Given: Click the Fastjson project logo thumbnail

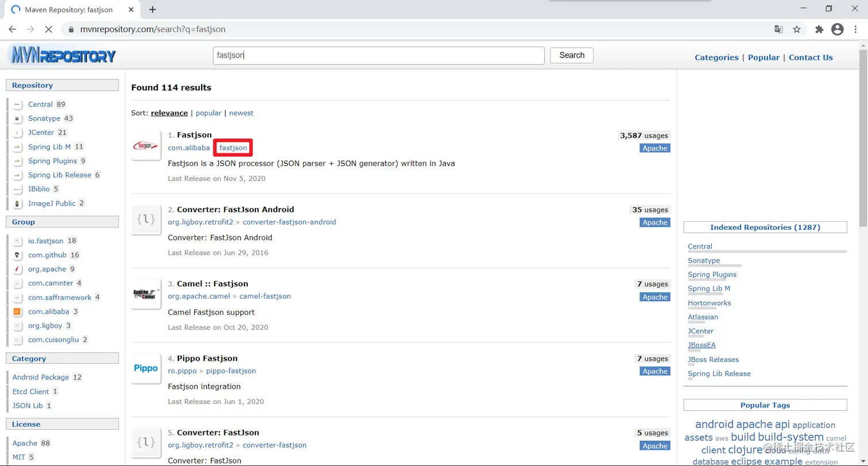Looking at the screenshot, I should pos(146,146).
